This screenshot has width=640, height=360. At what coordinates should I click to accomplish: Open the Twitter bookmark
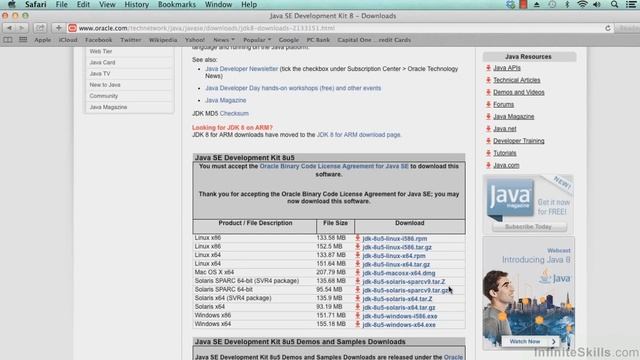point(131,40)
